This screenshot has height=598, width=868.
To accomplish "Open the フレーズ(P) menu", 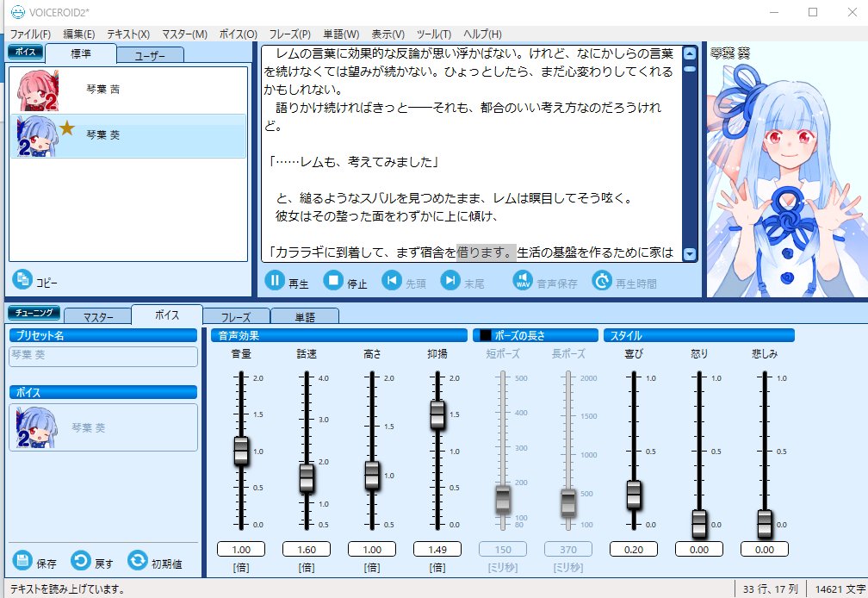I will pyautogui.click(x=290, y=34).
